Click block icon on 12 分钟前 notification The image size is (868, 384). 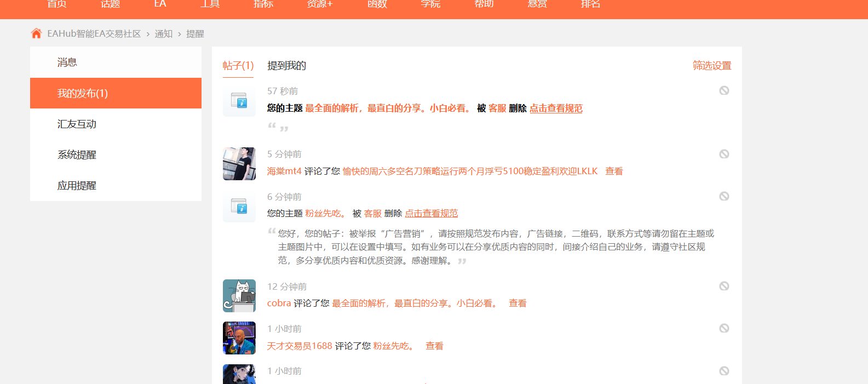(x=724, y=286)
